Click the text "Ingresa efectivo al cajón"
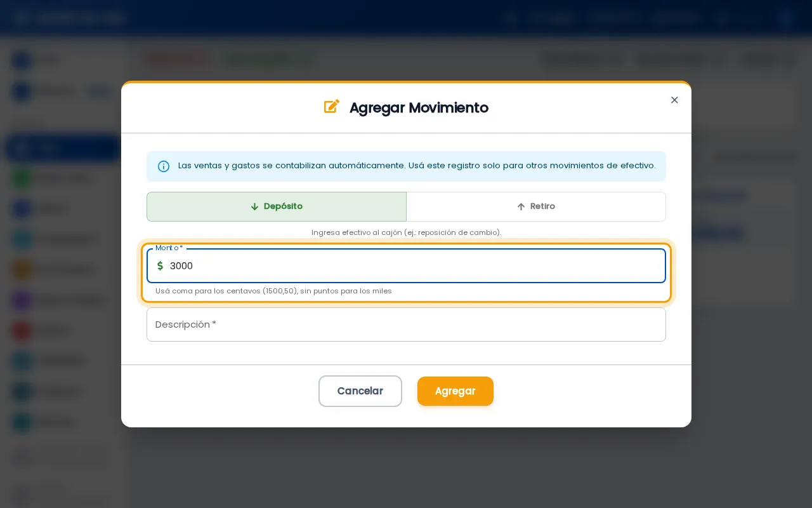The image size is (812, 508). coord(356,232)
